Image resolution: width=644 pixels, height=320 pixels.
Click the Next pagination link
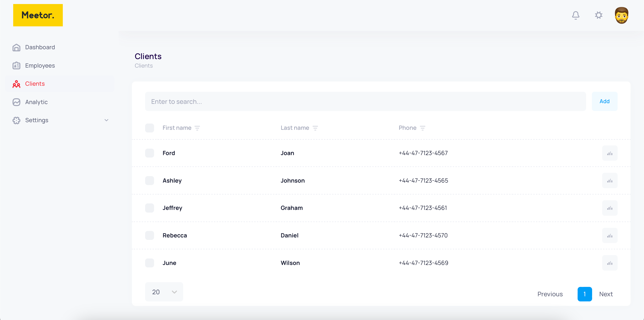(606, 294)
